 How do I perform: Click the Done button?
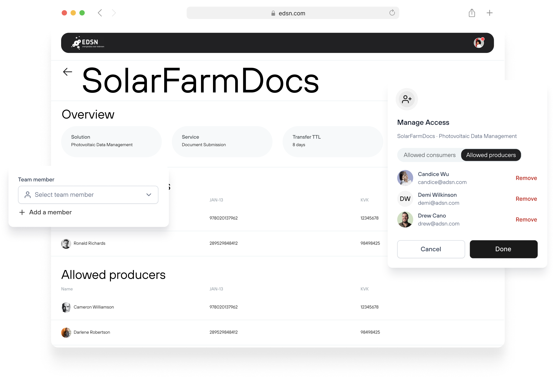(x=503, y=249)
